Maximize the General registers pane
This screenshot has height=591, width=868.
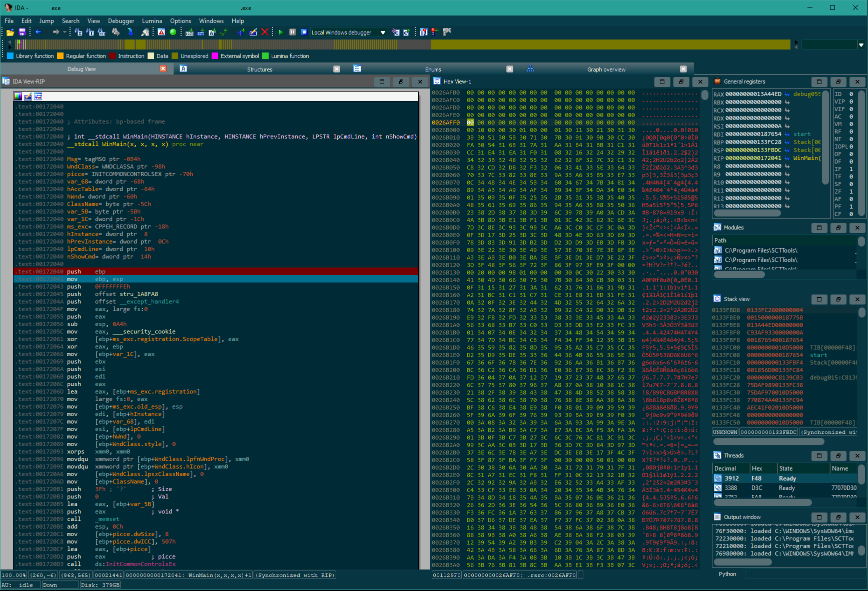coord(819,81)
